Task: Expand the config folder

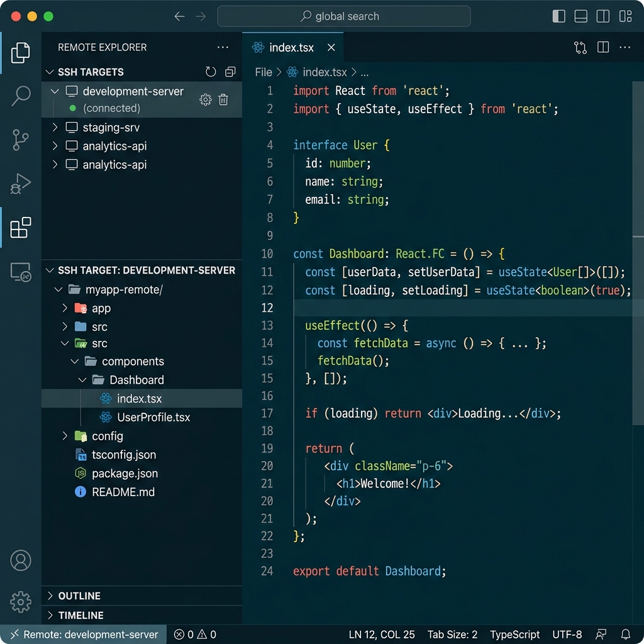Action: 65,436
